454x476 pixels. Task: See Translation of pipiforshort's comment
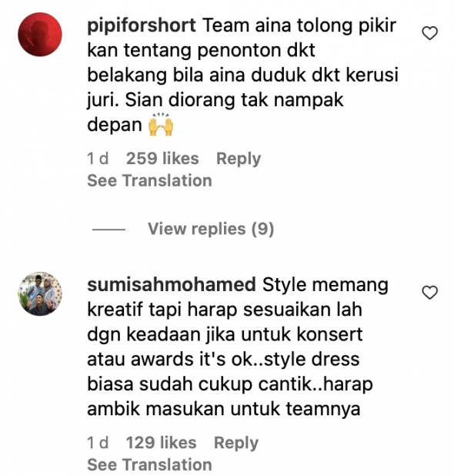pyautogui.click(x=149, y=181)
